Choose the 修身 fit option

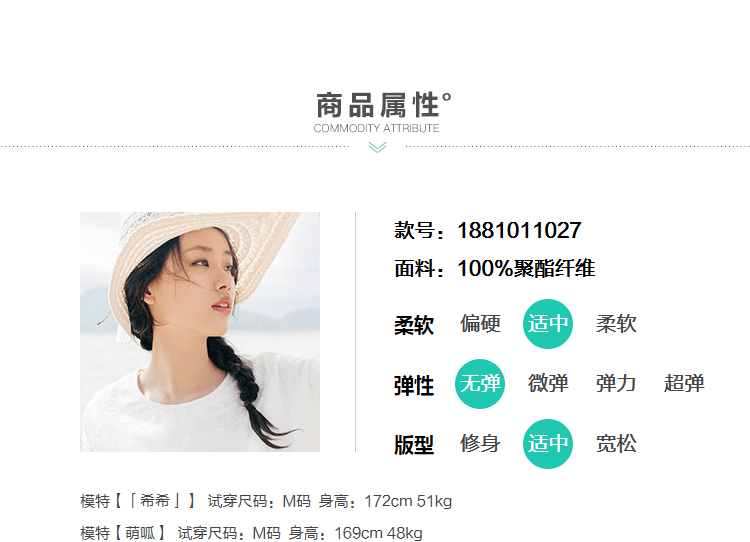[x=480, y=443]
